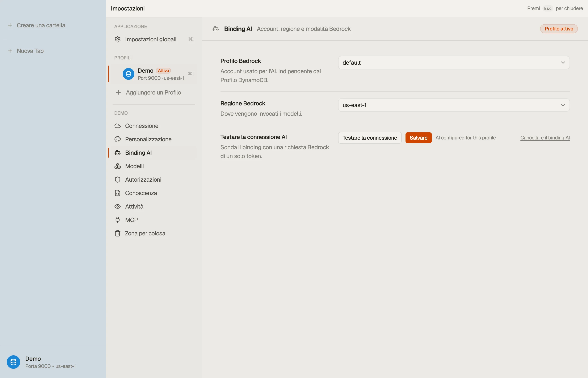Select the Binding AI section label
The height and width of the screenshot is (378, 588).
pyautogui.click(x=138, y=153)
